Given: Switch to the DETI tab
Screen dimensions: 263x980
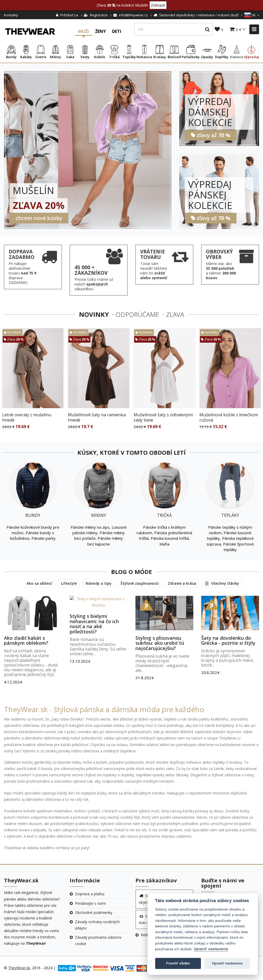Looking at the screenshot, I should (116, 31).
